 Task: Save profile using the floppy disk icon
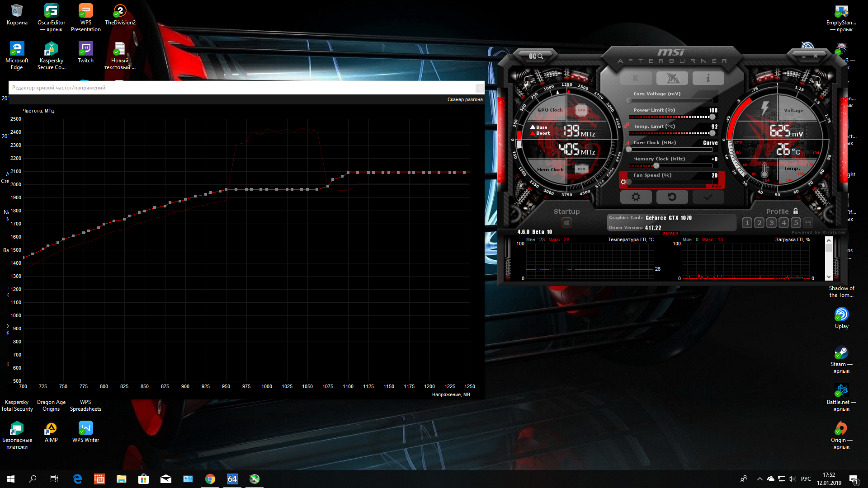(808, 223)
